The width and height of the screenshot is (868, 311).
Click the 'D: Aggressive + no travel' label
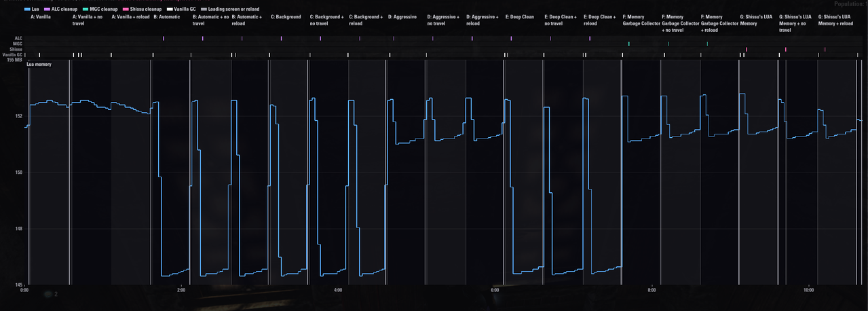[x=444, y=20]
